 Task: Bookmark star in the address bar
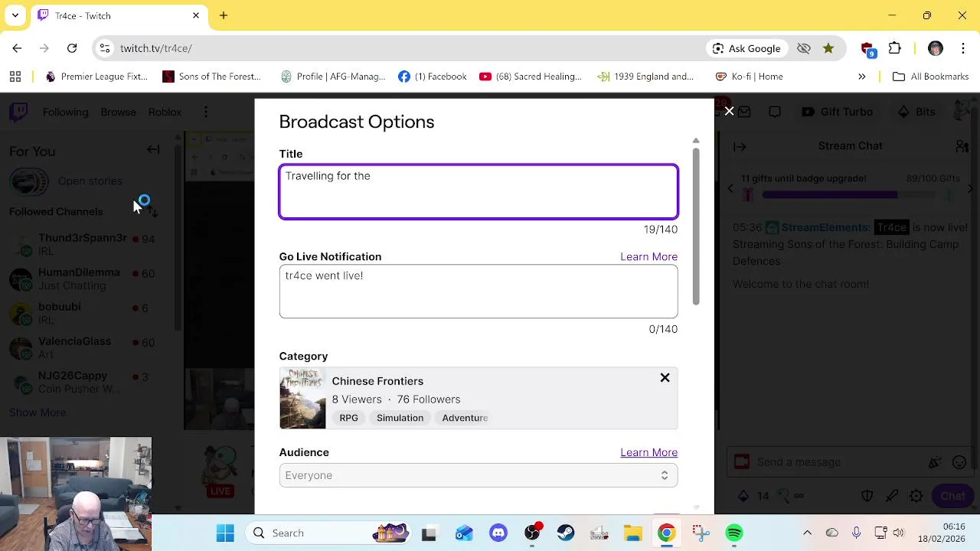828,48
